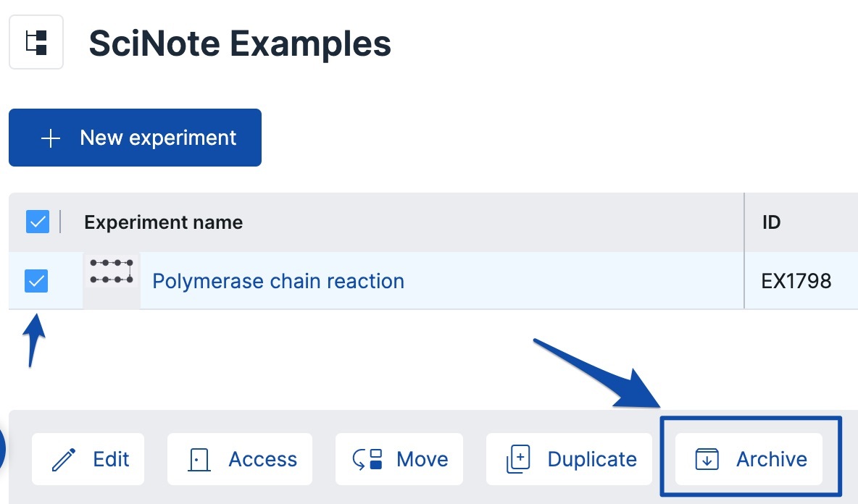
Task: Click the SciNote Examples project title
Action: point(240,43)
